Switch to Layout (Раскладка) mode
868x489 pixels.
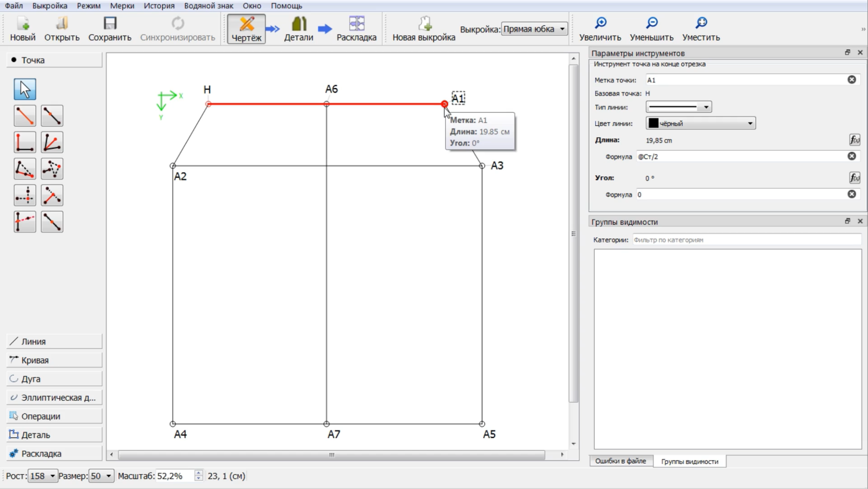[x=356, y=29]
